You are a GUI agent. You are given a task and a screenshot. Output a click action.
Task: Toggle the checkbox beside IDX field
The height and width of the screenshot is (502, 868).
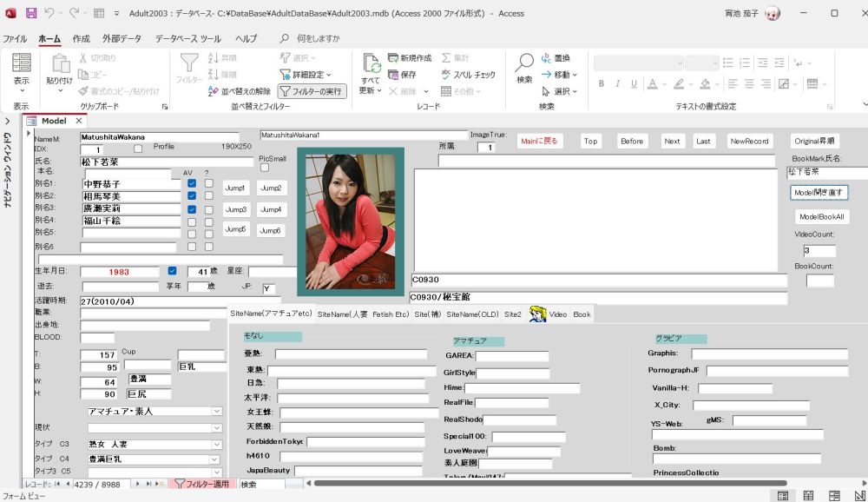(138, 149)
